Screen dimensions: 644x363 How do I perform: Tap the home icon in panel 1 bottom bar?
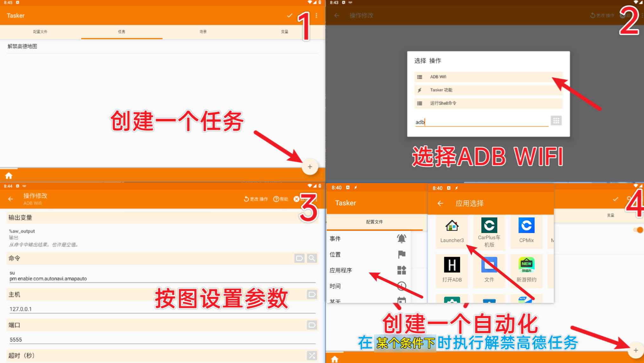pos(9,175)
